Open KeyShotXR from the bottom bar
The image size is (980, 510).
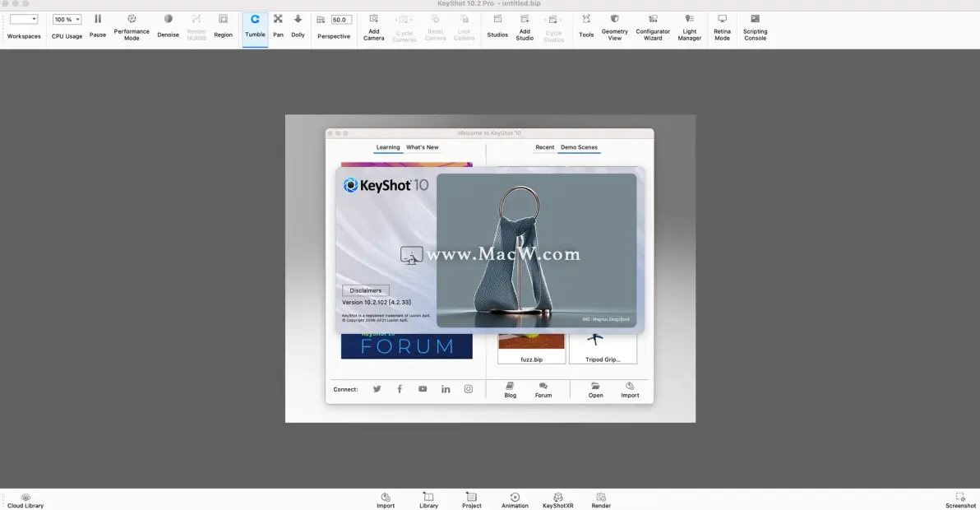click(557, 501)
